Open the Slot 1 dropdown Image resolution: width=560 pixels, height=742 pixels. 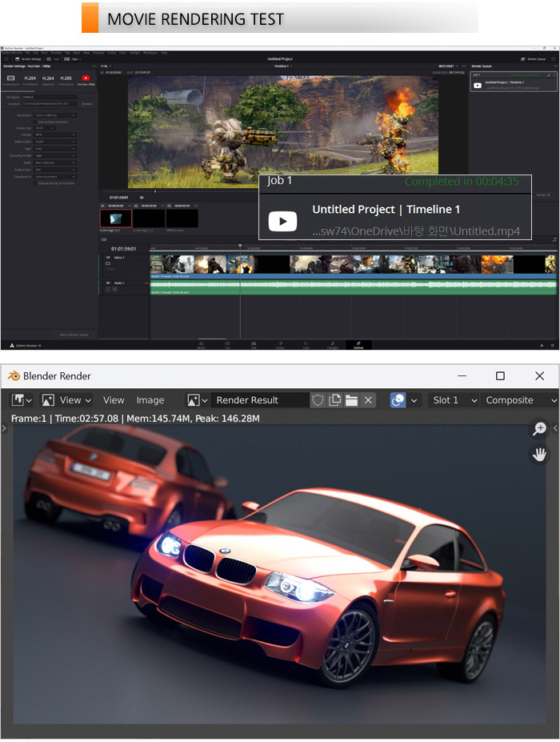pos(453,400)
